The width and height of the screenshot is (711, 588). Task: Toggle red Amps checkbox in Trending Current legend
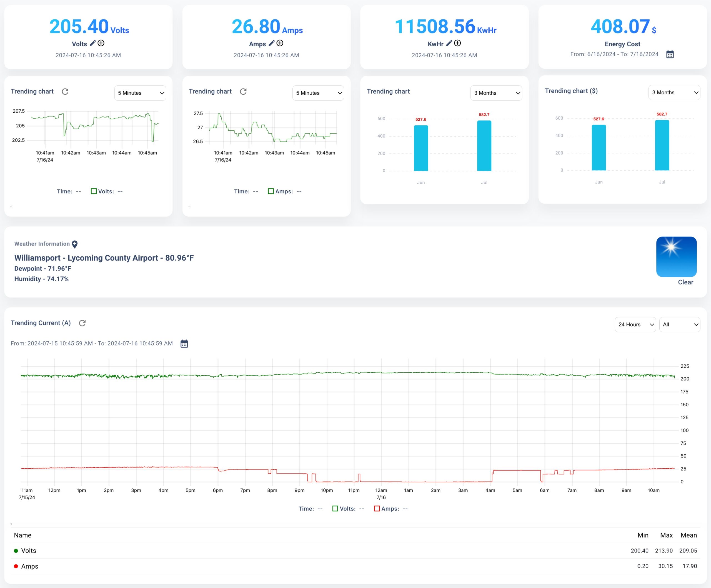[377, 509]
